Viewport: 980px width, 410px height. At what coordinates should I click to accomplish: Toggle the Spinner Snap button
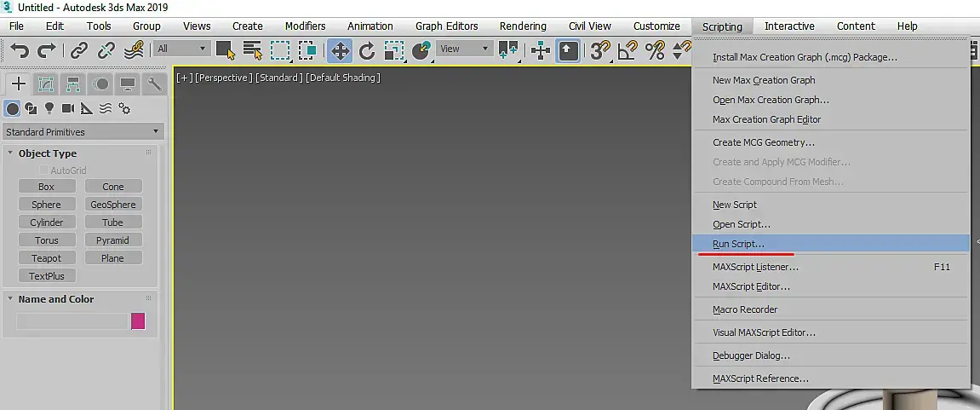681,50
